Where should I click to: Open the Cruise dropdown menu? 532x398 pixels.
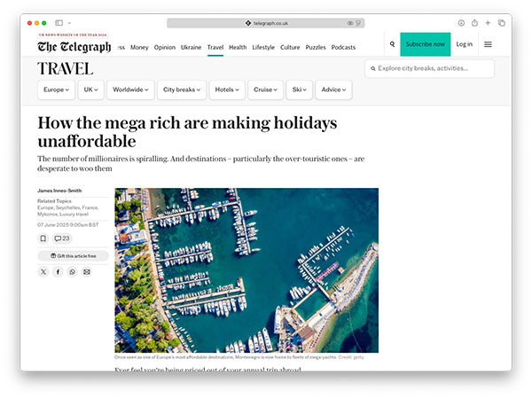click(x=265, y=90)
